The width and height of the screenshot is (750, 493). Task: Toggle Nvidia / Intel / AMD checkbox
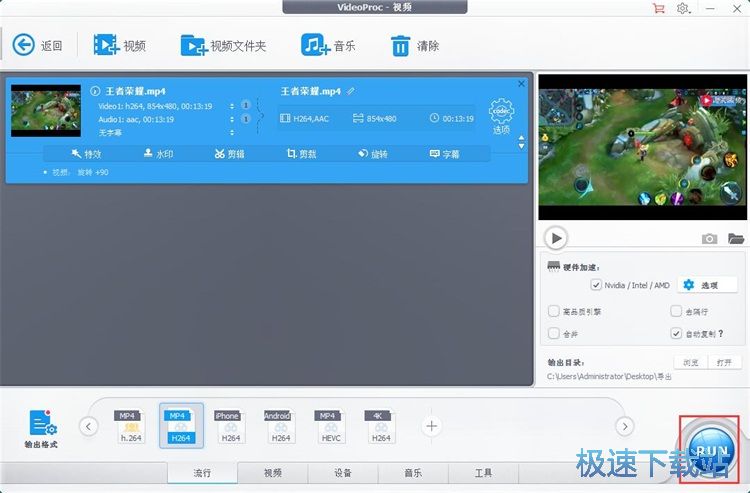pos(596,285)
